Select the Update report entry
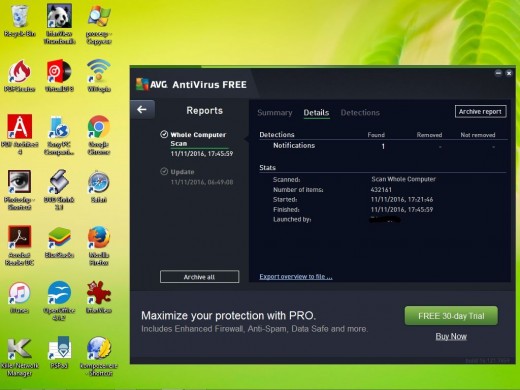 [197, 177]
